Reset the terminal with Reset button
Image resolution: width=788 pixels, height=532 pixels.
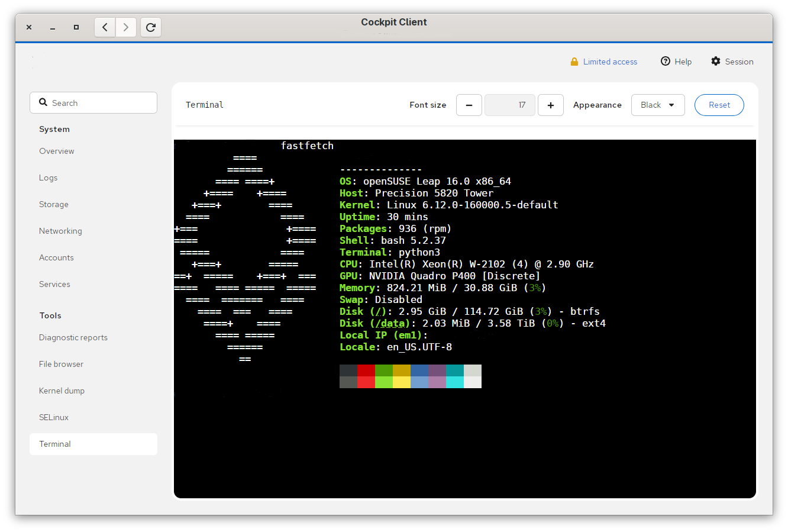point(719,105)
